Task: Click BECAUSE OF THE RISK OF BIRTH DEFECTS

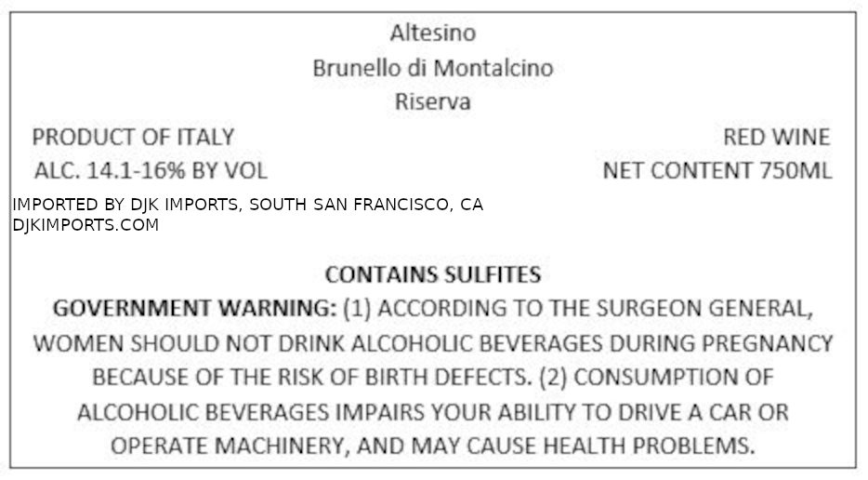Action: coord(312,377)
